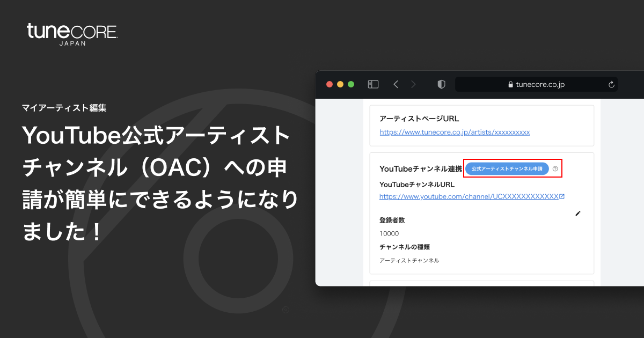Image resolution: width=644 pixels, height=338 pixels.
Task: Enter full screen with the green traffic light
Action: [x=351, y=84]
